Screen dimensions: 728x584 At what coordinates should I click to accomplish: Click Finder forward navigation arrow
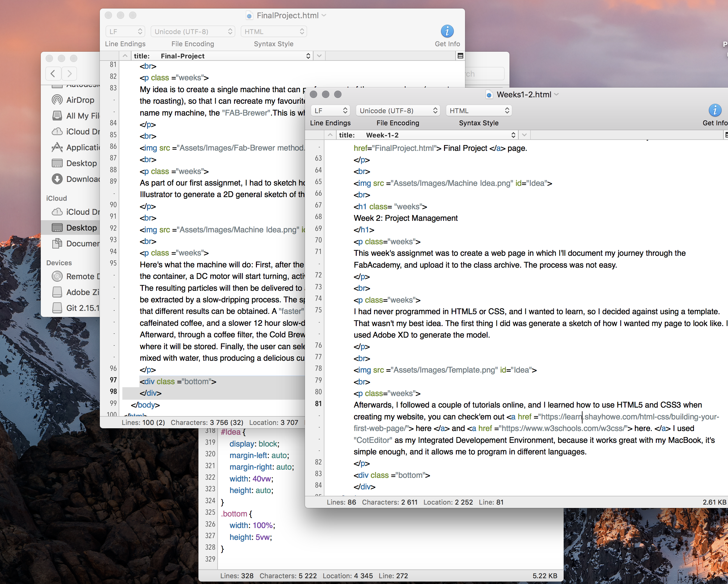69,73
